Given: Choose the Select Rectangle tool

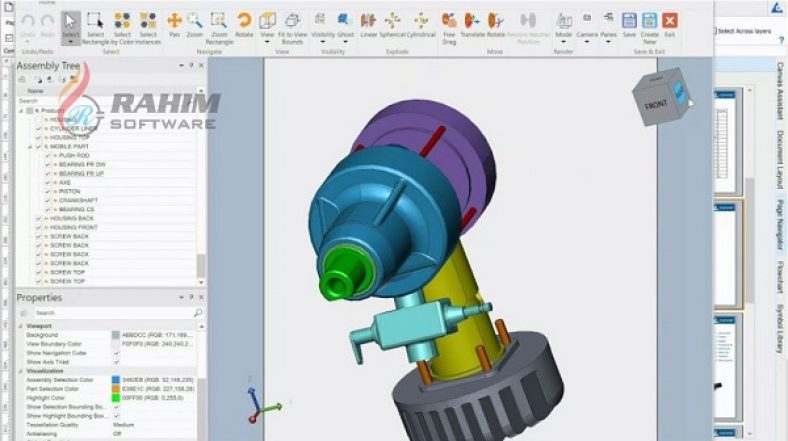Looking at the screenshot, I should click(x=95, y=28).
